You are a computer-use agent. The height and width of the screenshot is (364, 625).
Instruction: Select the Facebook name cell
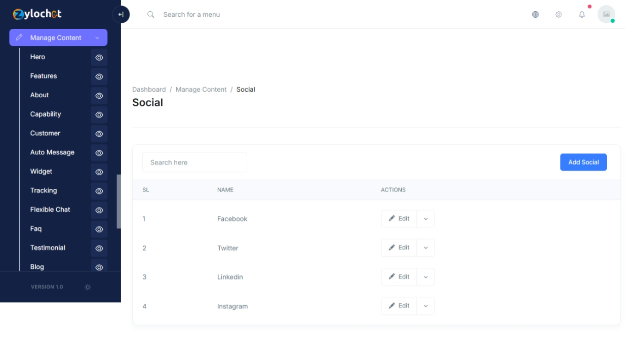pos(232,219)
